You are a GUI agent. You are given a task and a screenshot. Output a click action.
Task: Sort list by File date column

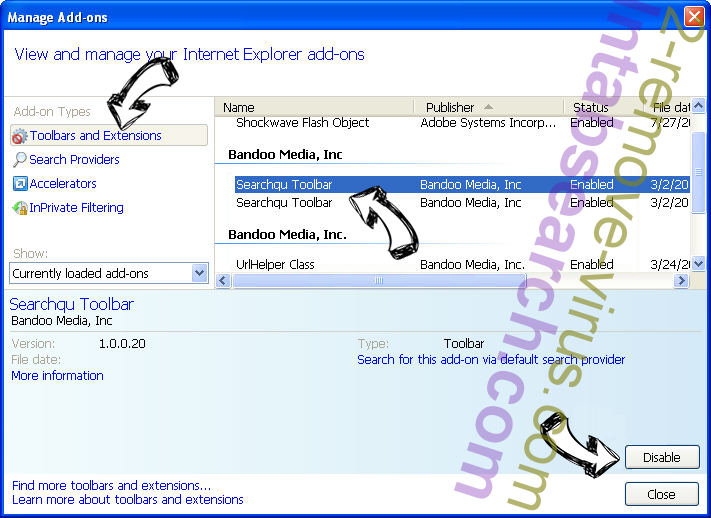667,108
